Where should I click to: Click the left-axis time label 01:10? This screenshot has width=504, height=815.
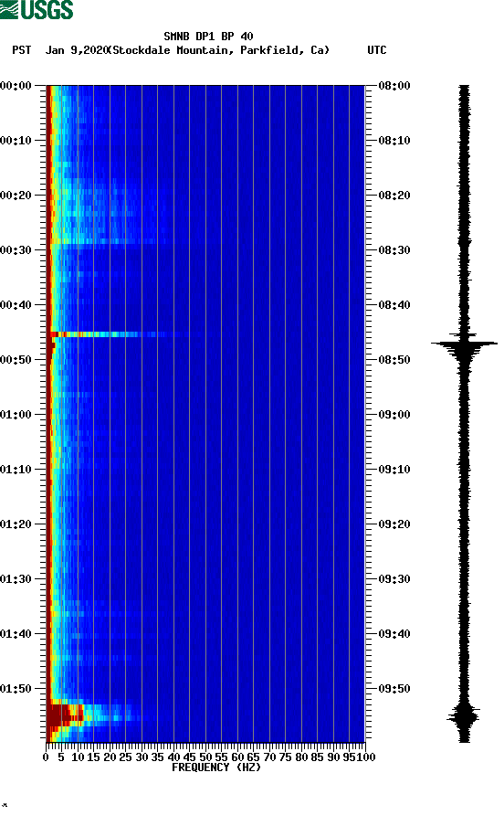(x=16, y=470)
